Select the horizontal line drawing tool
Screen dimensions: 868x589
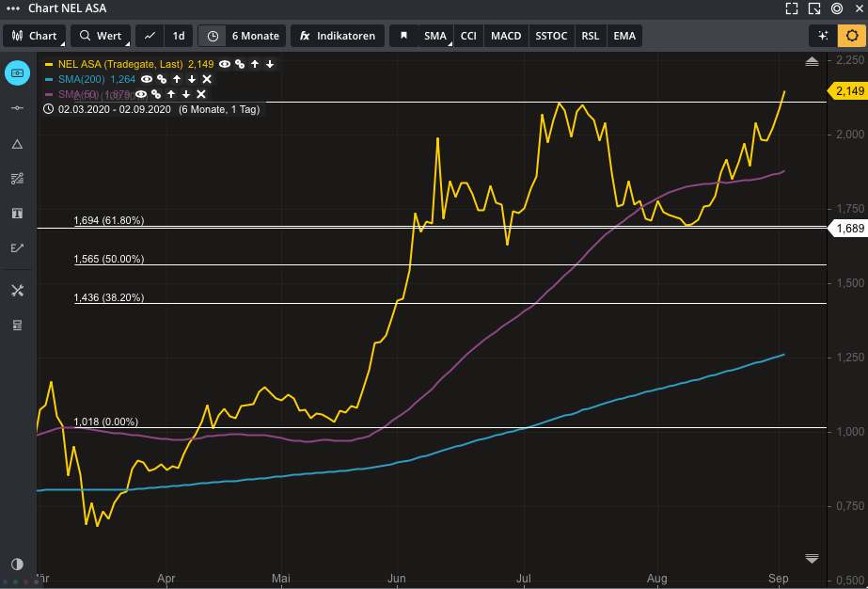coord(17,108)
